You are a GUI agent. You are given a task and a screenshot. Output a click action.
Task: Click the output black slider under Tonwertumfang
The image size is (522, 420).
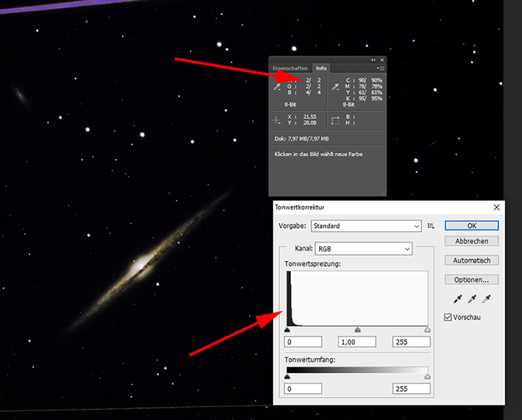click(287, 377)
